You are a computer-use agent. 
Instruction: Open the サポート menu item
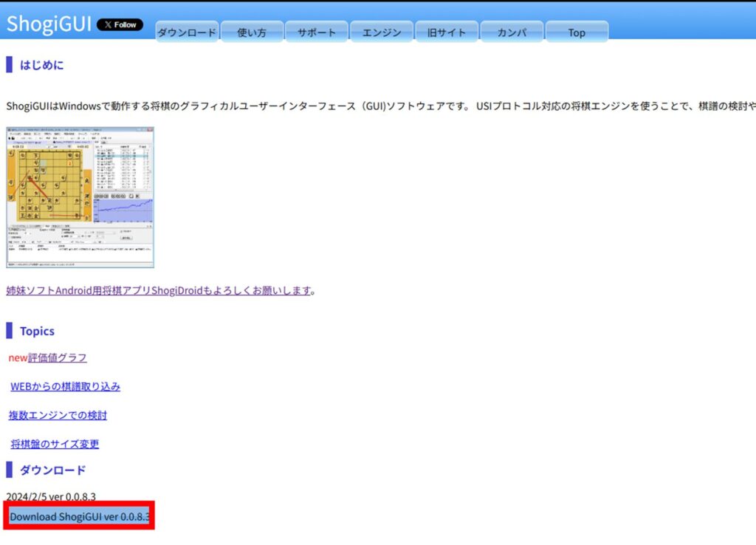317,32
